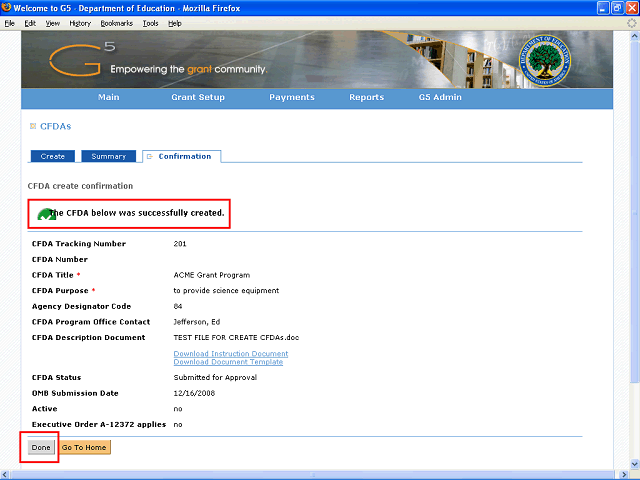Viewport: 640px width, 480px height.
Task: Click the arrow icon on Confirmation tab
Action: pos(150,156)
